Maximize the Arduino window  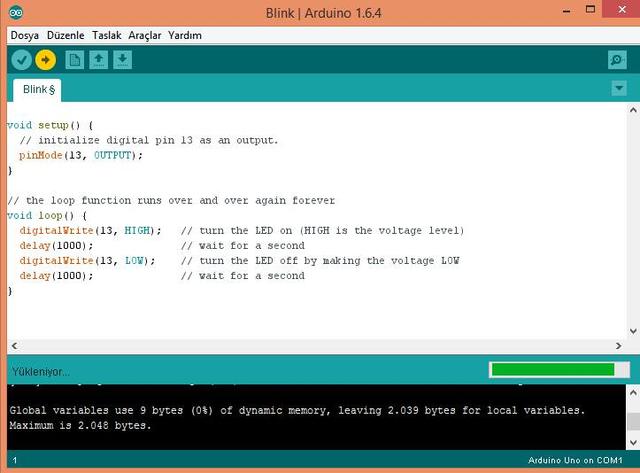click(x=590, y=9)
